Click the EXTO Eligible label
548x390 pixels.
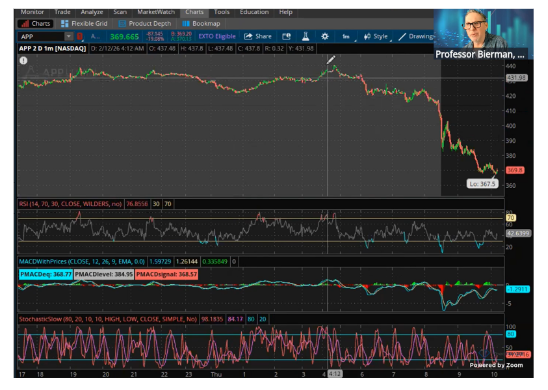click(217, 36)
